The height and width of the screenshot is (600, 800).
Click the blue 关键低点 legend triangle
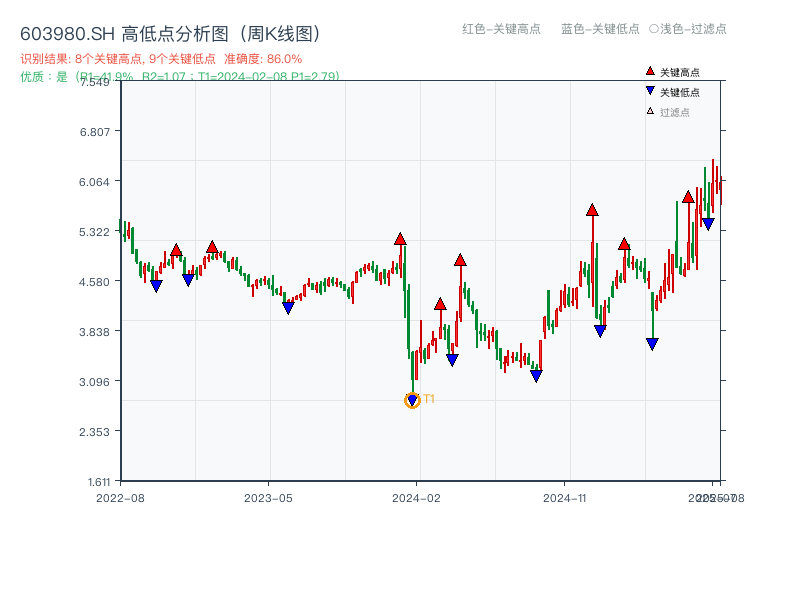(x=650, y=91)
